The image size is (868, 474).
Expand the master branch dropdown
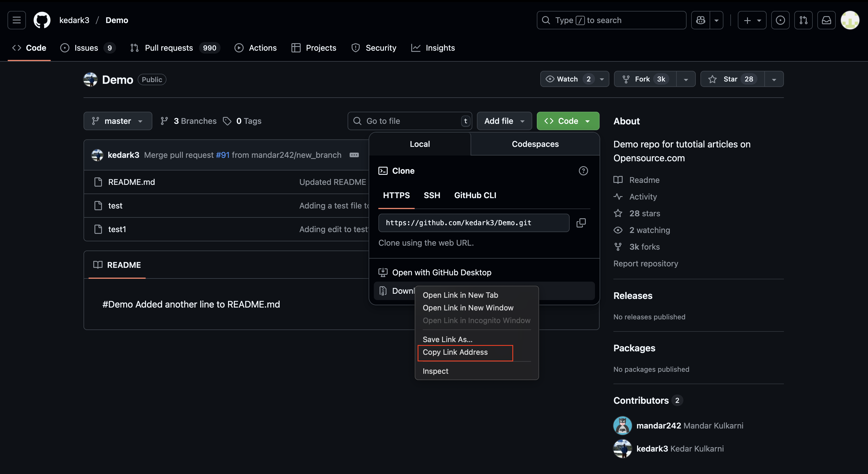(117, 121)
